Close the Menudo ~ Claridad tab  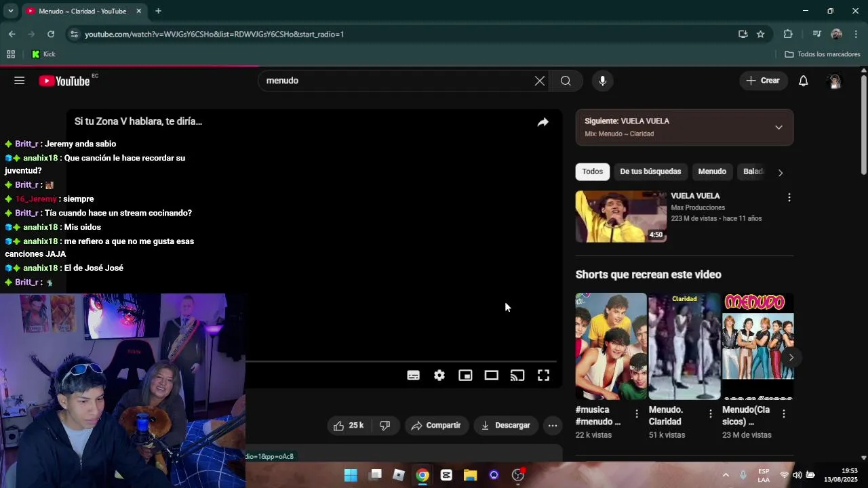[138, 11]
